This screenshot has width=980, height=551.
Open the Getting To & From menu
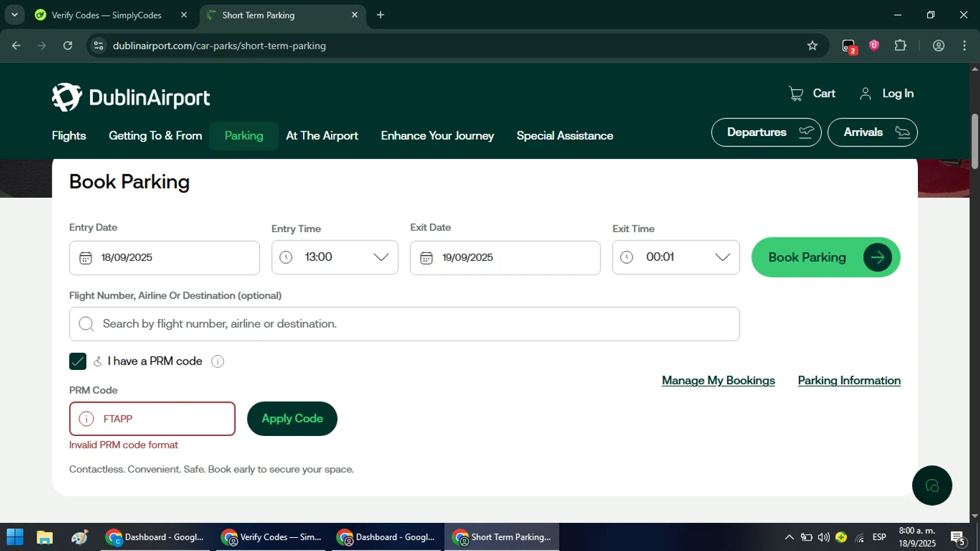click(x=155, y=136)
